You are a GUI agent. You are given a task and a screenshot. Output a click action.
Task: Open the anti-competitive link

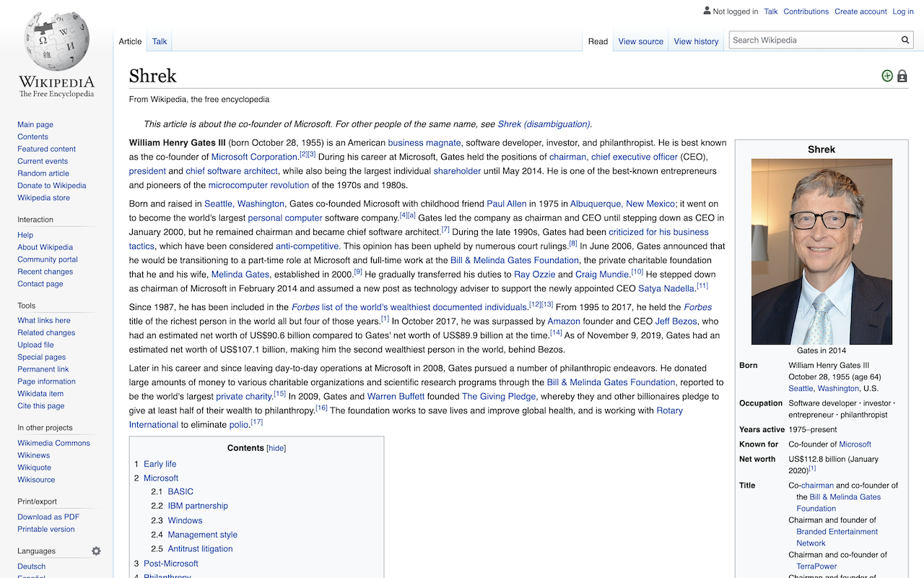pyautogui.click(x=308, y=246)
